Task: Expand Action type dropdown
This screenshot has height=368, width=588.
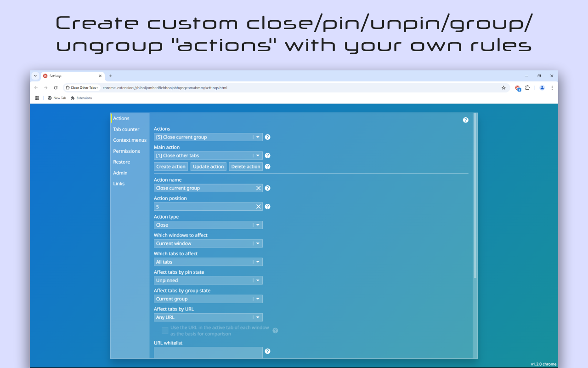Action: point(208,225)
